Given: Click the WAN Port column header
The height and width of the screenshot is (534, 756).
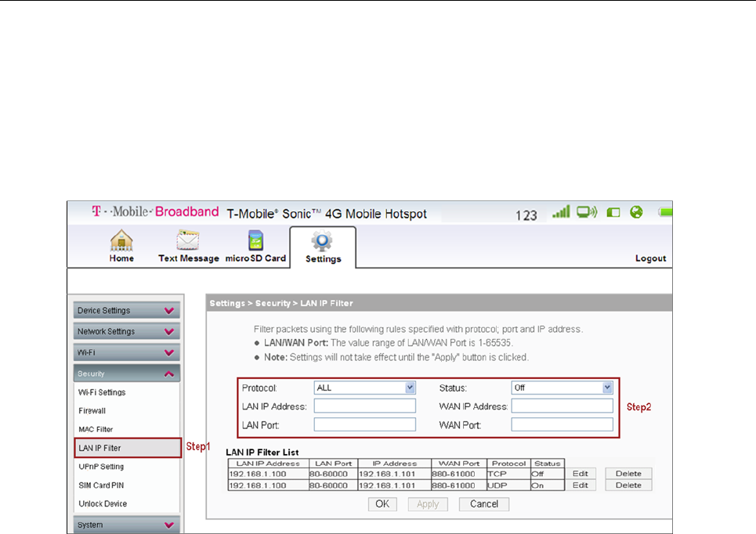Looking at the screenshot, I should tap(459, 464).
